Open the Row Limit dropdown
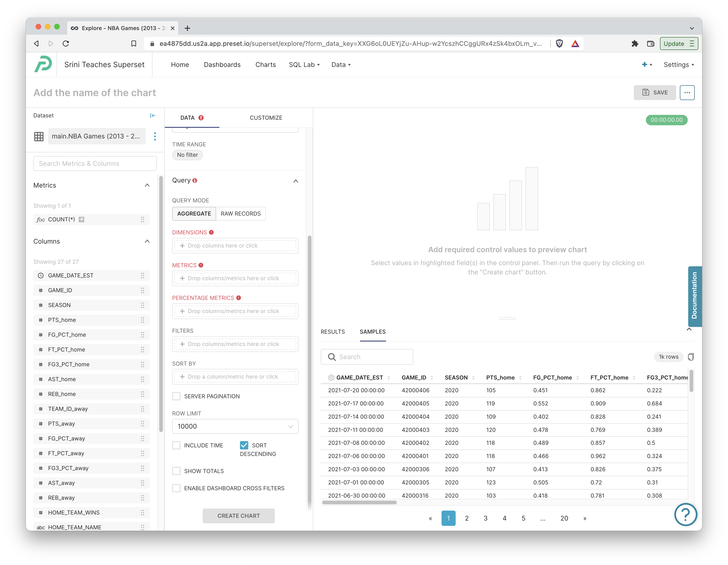This screenshot has width=728, height=565. pyautogui.click(x=235, y=426)
